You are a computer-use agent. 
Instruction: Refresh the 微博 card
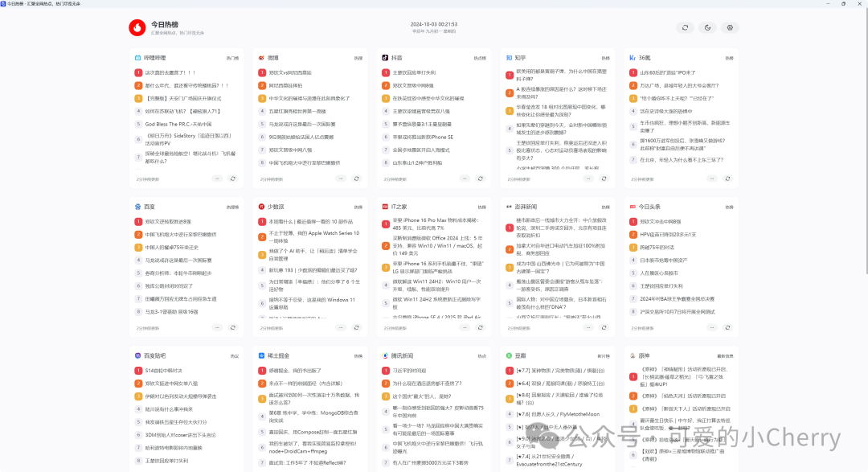[x=357, y=179]
